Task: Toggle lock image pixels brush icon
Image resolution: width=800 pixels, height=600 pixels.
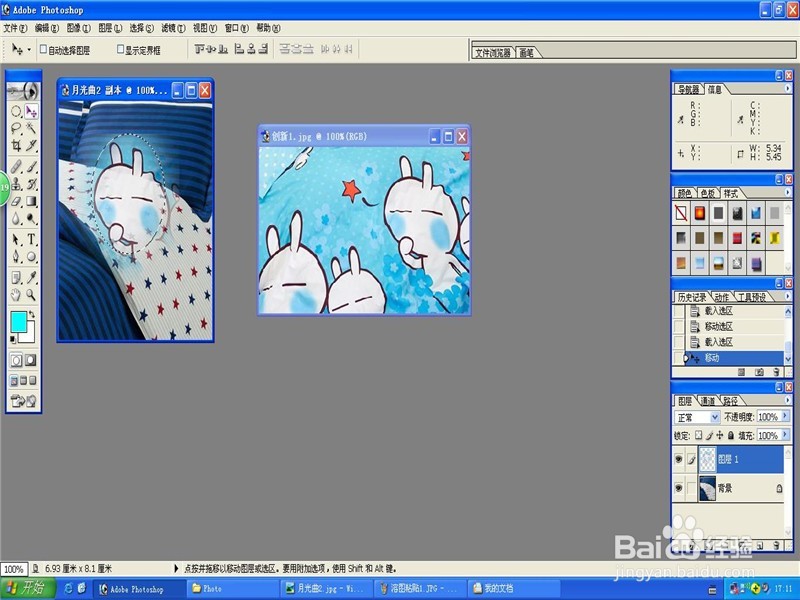Action: click(x=709, y=435)
